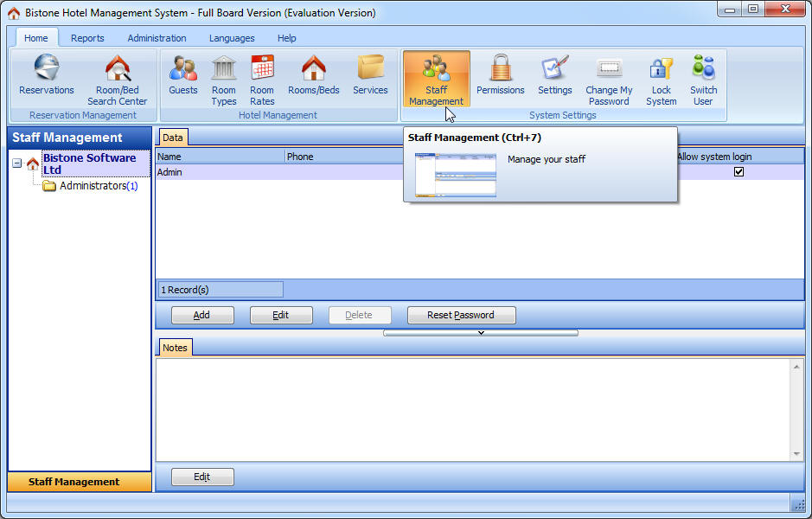Select the Admin row in table
Viewport: 812px width, 519px height.
(x=480, y=172)
